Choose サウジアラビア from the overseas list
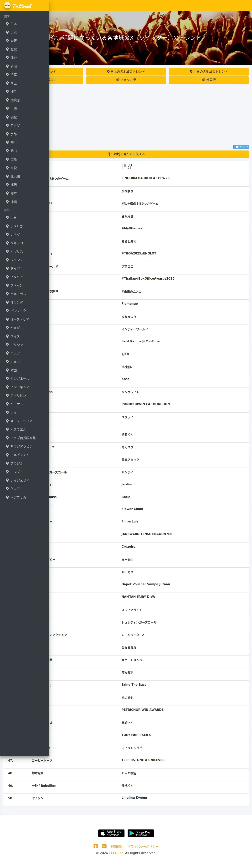 22,447
